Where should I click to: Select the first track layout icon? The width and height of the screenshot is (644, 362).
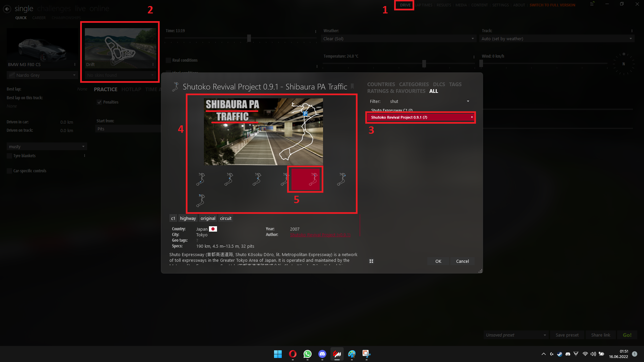click(201, 179)
